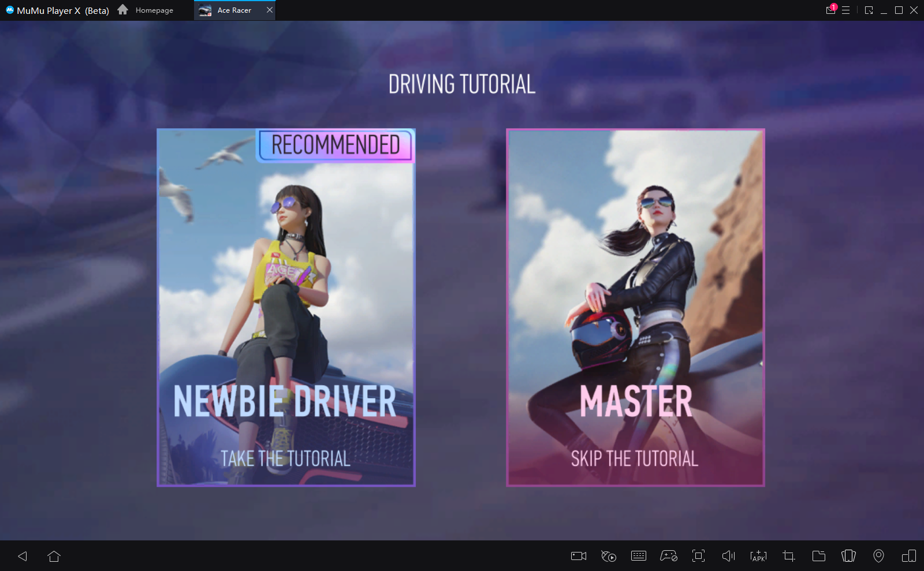The image size is (924, 571).
Task: Go to the Android home screen
Action: pyautogui.click(x=54, y=556)
